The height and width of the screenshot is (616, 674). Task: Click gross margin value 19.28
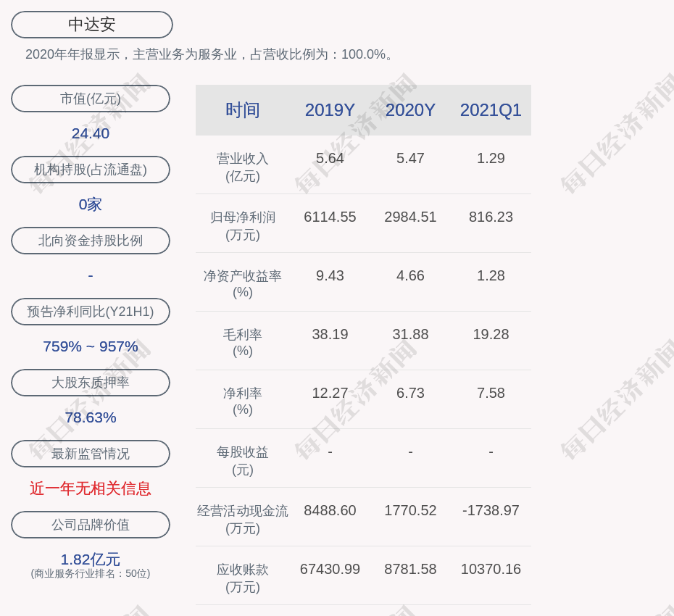click(491, 334)
